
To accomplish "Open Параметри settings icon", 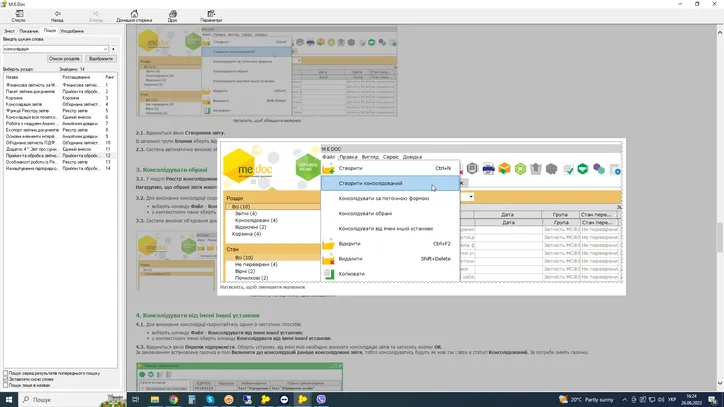I will 211,14.
